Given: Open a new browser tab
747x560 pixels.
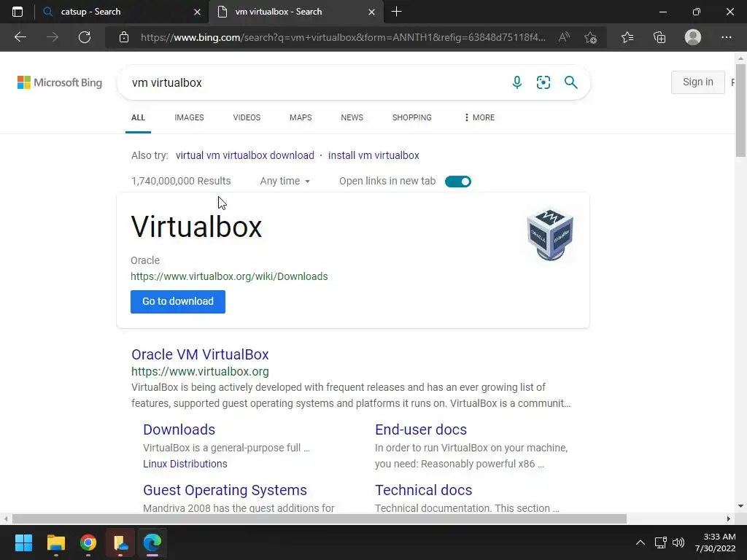Looking at the screenshot, I should click(x=396, y=12).
